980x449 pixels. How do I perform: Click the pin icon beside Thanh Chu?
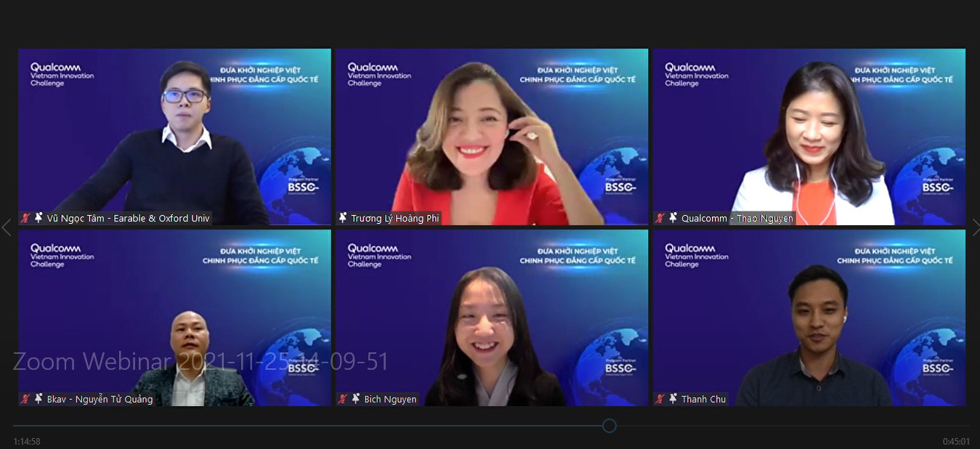(x=673, y=399)
